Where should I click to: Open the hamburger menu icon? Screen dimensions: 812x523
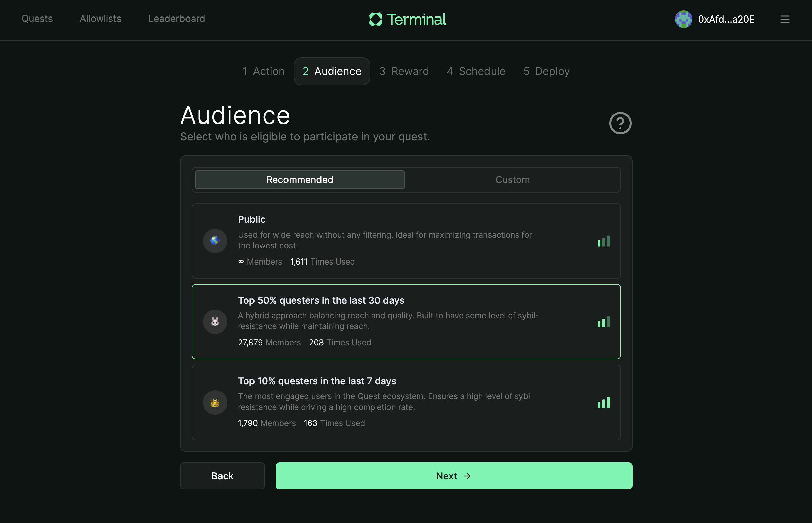(x=784, y=20)
